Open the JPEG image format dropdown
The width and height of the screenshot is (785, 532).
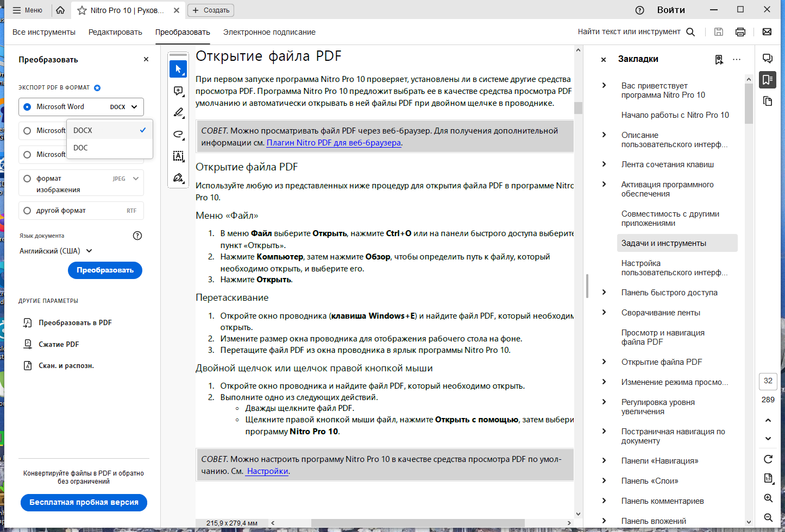(x=126, y=179)
